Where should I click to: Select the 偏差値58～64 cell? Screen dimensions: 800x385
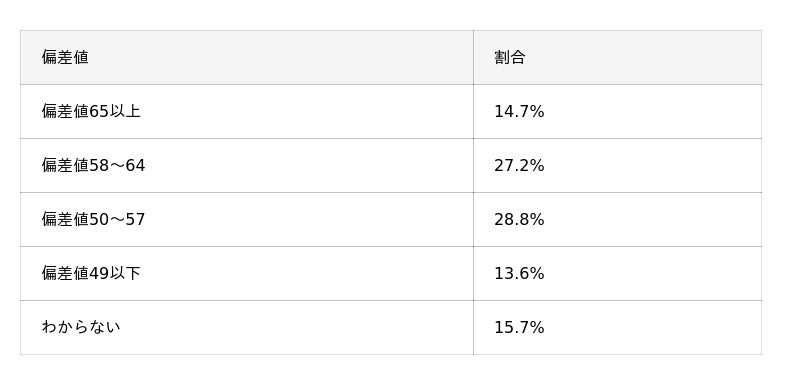247,166
